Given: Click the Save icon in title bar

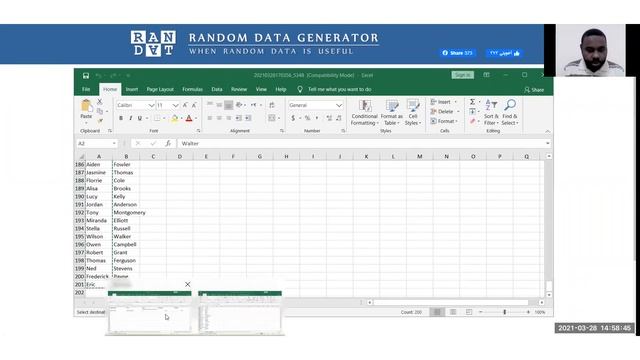Looking at the screenshot, I should [86, 76].
